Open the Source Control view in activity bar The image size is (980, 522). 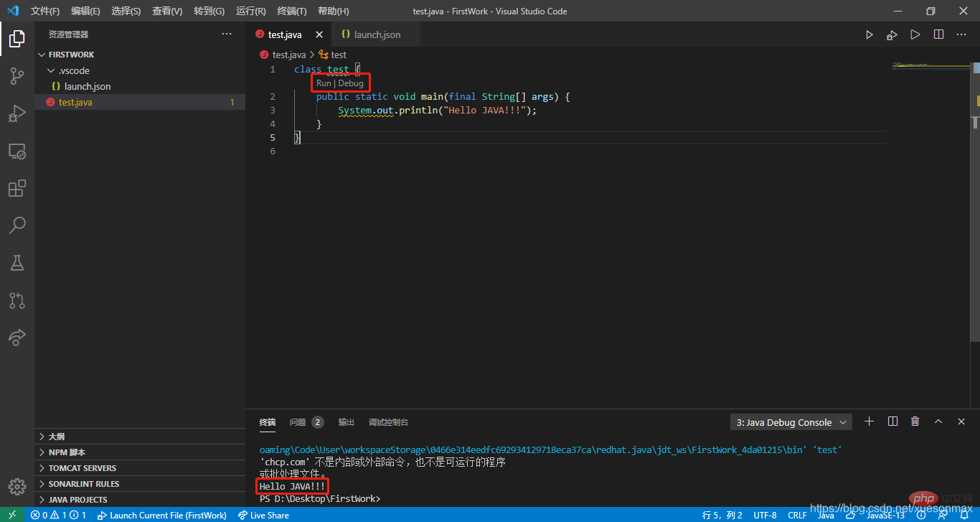click(17, 76)
